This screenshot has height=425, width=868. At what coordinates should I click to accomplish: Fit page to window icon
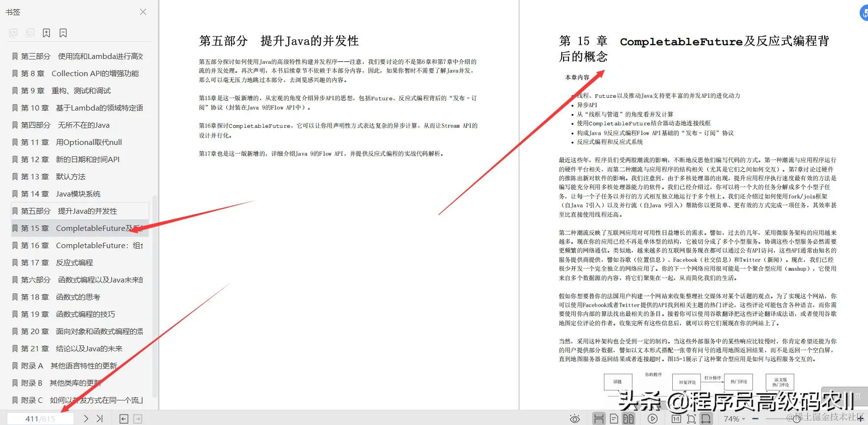(x=691, y=419)
